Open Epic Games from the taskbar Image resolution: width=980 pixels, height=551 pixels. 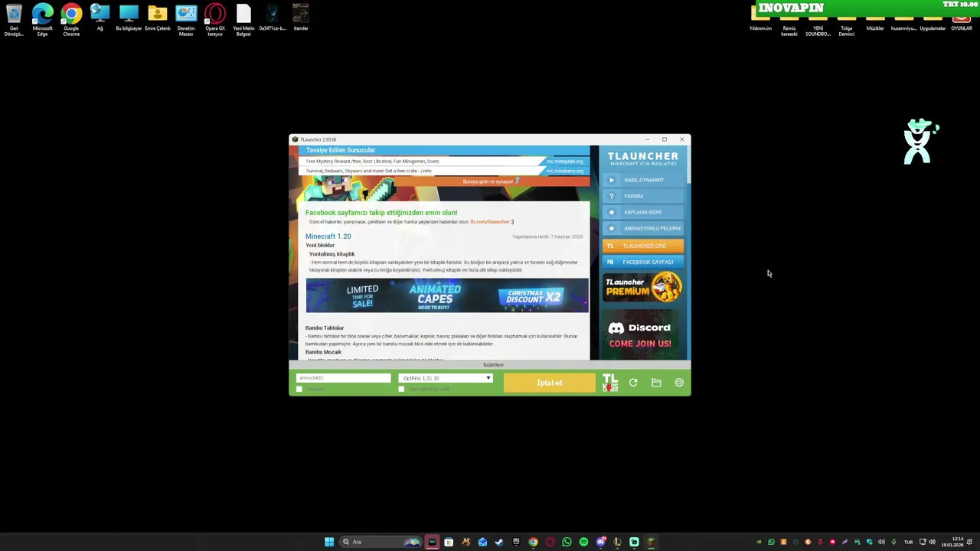[x=516, y=542]
